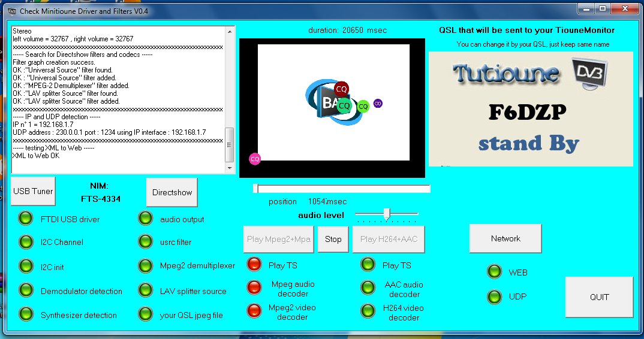This screenshot has width=644, height=339.
Task: Click the "Stereo" log line
Action: coord(22,31)
